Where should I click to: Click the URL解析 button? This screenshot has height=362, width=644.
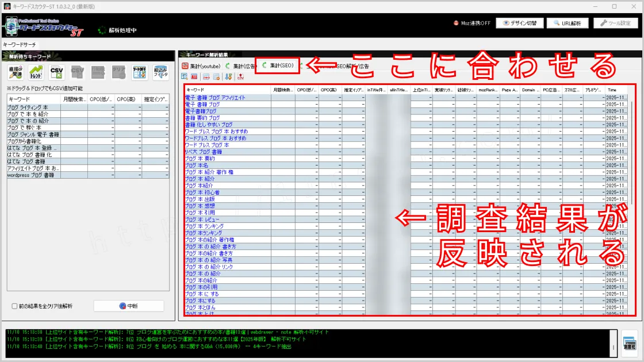[x=568, y=24]
